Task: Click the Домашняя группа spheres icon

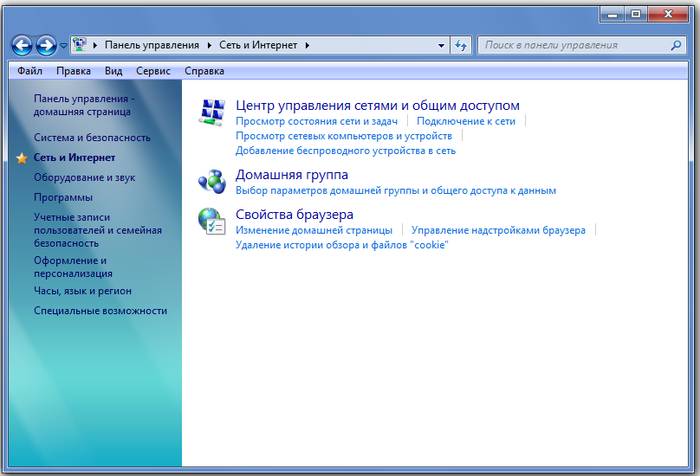Action: pos(212,181)
